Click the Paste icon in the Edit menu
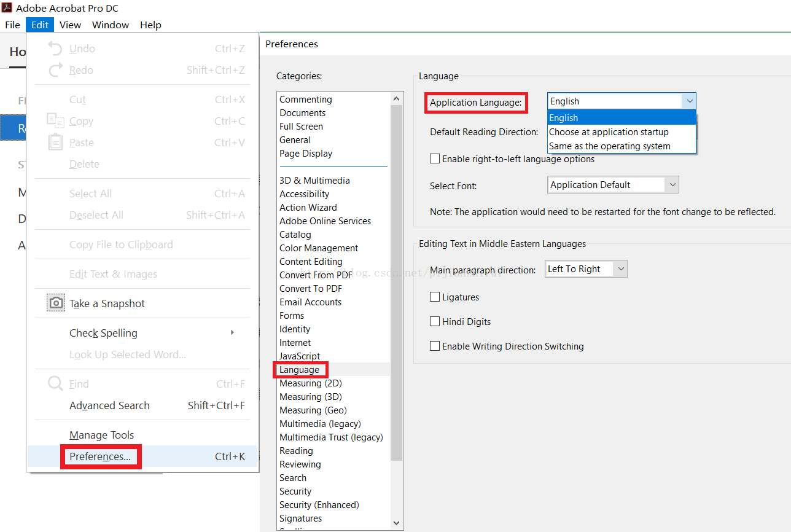This screenshot has width=791, height=532. click(x=55, y=142)
